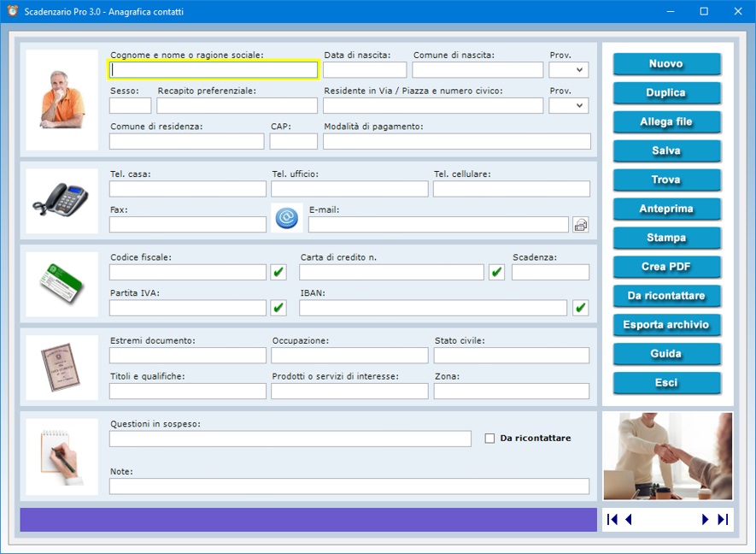Click the Esporta archivio button
Viewport: 756px width, 554px height.
667,324
